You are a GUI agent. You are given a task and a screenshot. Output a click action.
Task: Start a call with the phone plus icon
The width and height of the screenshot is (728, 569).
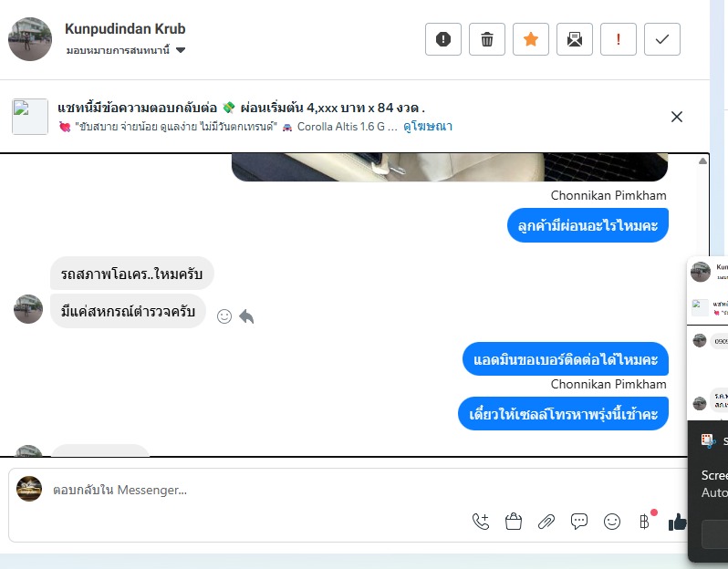click(x=481, y=522)
